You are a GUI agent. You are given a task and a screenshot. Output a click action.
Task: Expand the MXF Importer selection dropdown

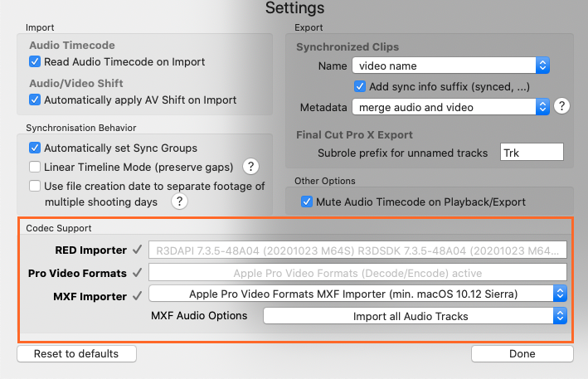point(357,294)
